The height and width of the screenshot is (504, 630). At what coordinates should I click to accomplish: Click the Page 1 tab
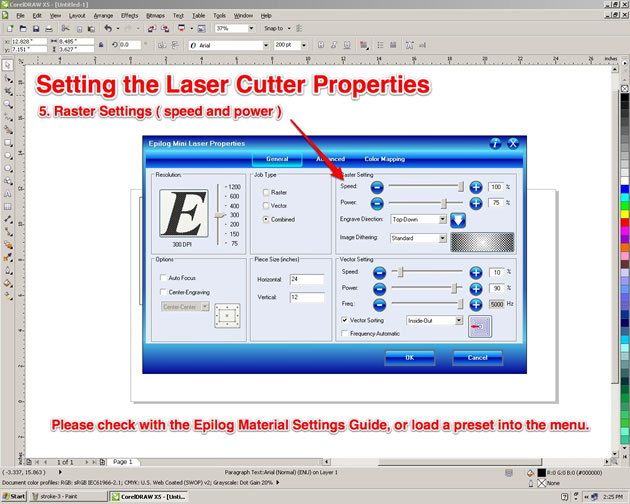123,462
